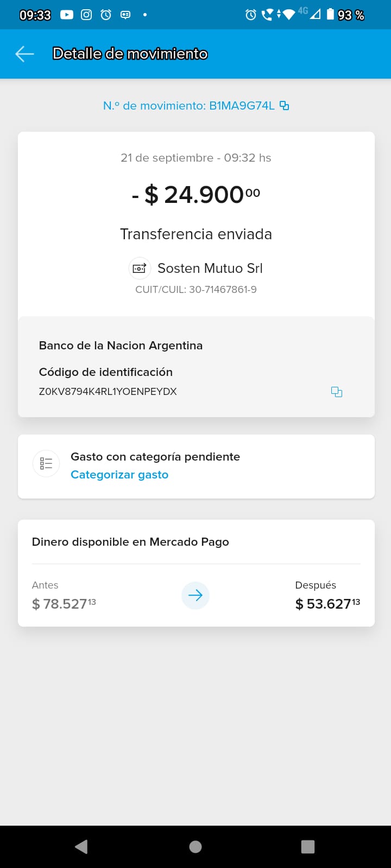Tap the category list icon

pyautogui.click(x=46, y=464)
